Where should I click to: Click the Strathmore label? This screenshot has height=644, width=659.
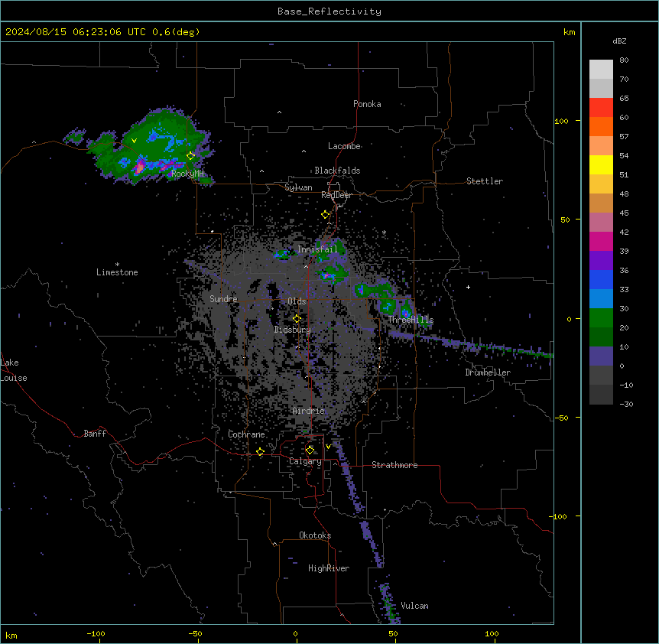(x=394, y=465)
